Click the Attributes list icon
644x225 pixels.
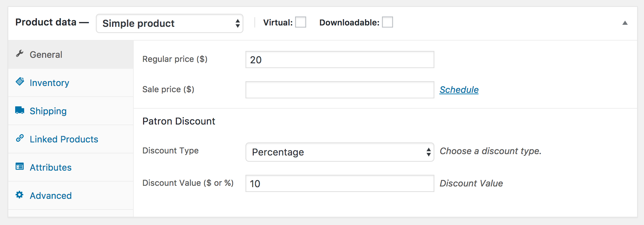(20, 167)
